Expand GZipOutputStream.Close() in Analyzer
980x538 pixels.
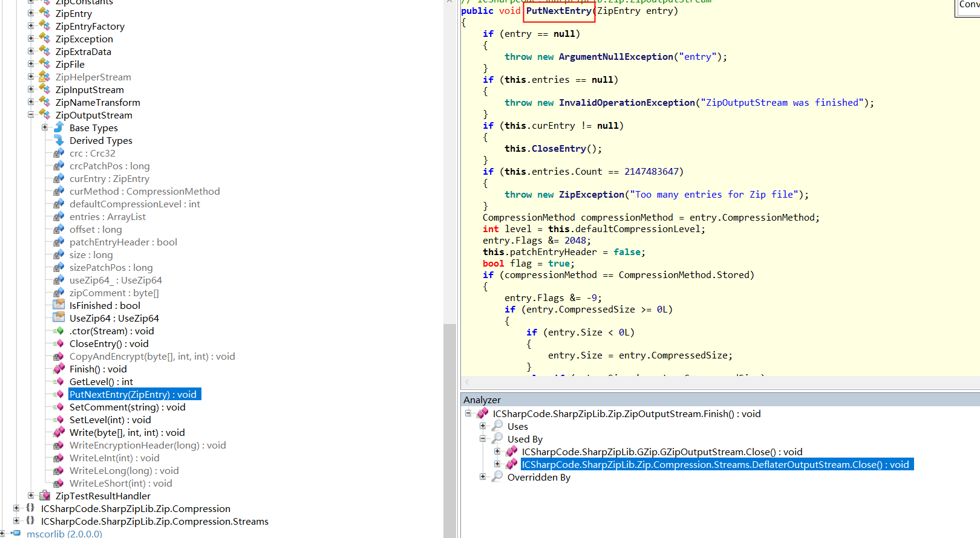pyautogui.click(x=497, y=452)
